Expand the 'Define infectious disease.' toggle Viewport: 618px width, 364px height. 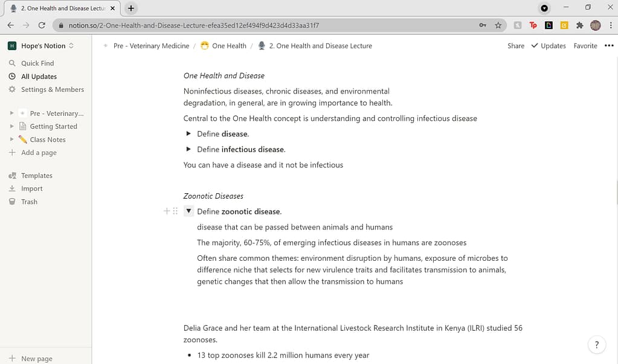click(188, 150)
